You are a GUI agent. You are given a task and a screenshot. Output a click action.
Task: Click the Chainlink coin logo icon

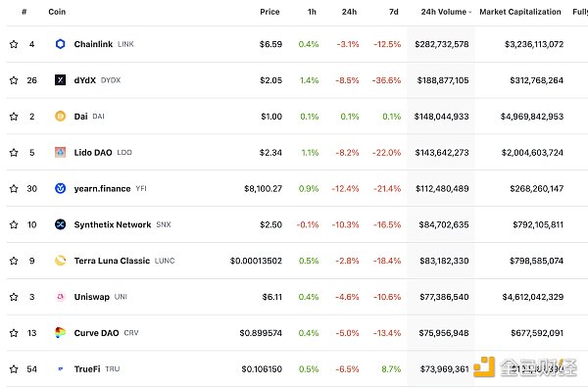[60, 44]
